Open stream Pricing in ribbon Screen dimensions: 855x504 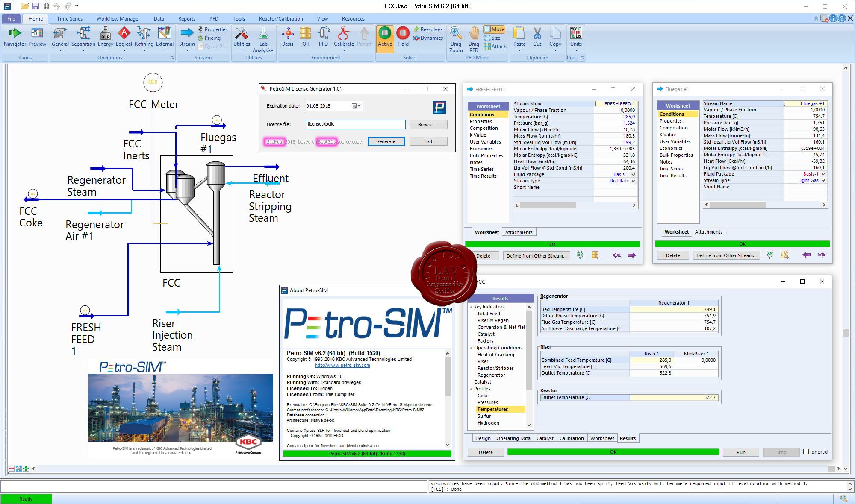point(209,38)
